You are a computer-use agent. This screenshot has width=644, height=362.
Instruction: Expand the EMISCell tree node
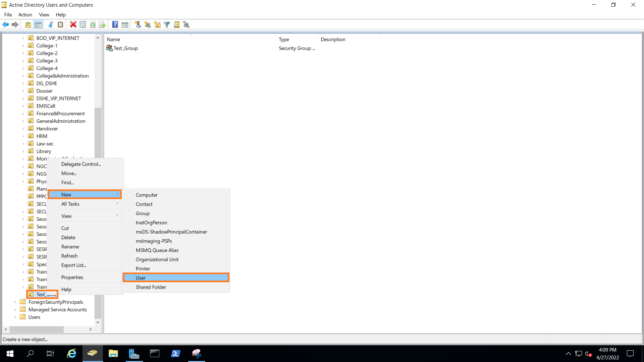pyautogui.click(x=23, y=106)
